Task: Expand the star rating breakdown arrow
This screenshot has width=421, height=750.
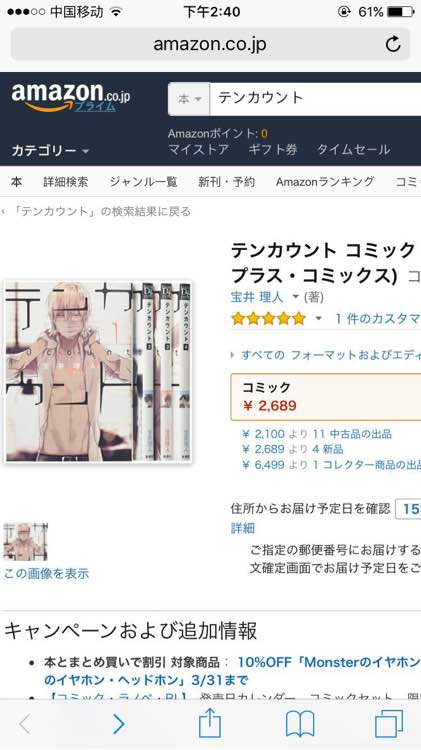Action: 318,318
